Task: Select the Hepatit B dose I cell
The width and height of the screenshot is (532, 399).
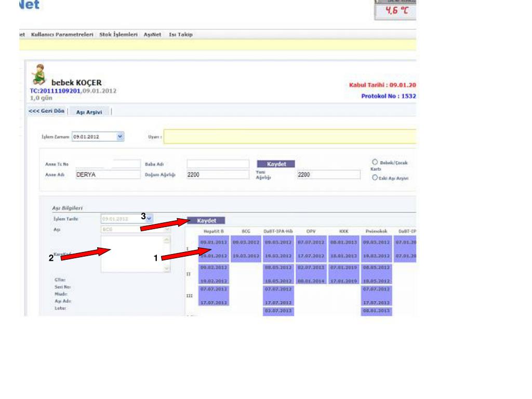Action: coord(214,249)
